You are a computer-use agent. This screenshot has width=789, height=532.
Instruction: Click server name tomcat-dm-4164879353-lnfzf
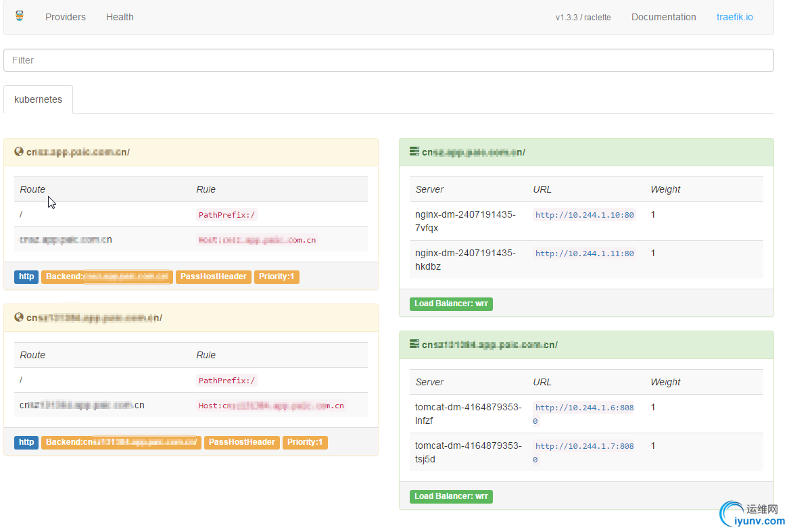[469, 414]
